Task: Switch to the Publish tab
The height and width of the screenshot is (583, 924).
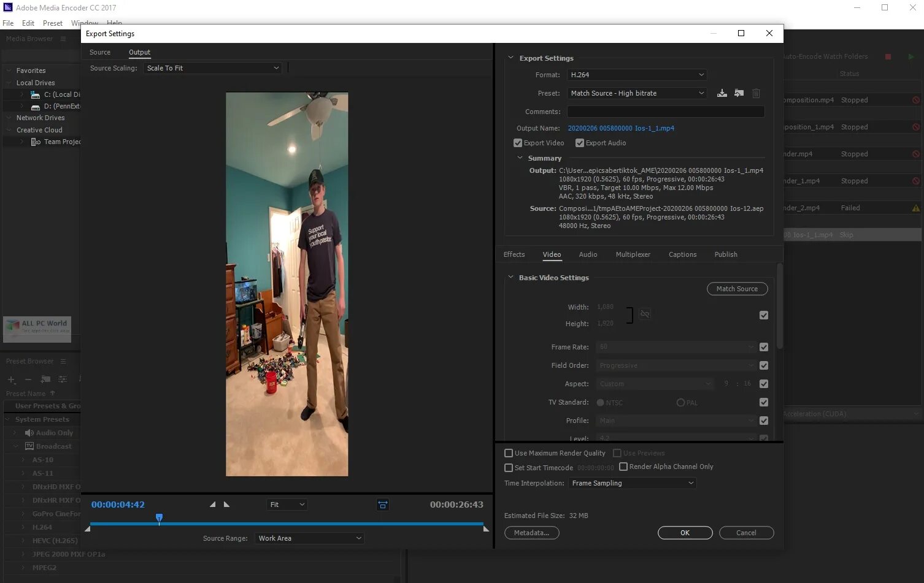Action: pos(726,254)
